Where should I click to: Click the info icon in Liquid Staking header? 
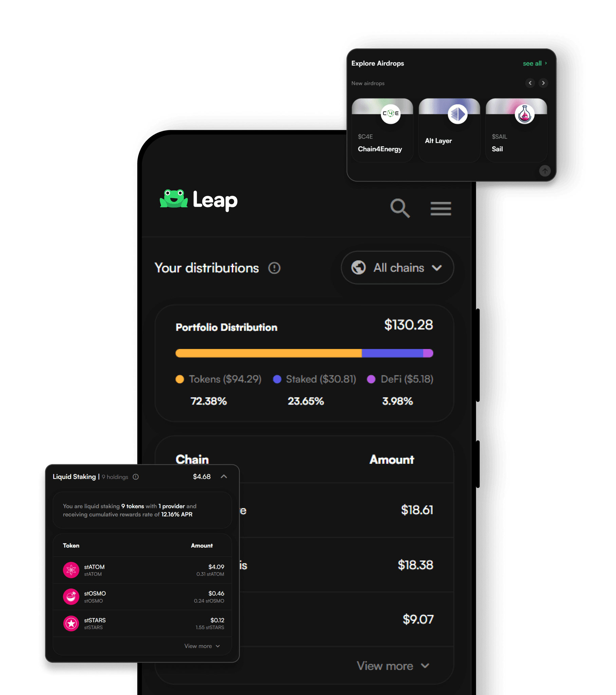click(136, 477)
